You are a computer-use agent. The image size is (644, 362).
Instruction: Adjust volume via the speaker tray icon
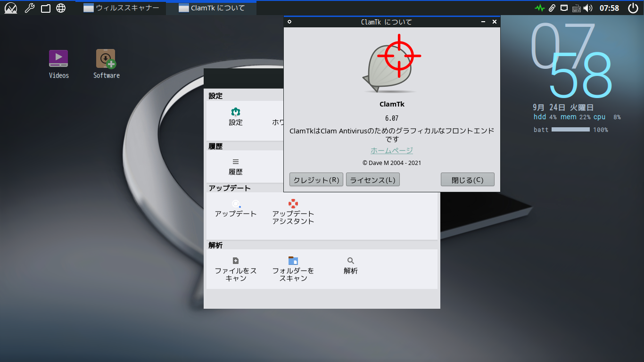point(587,8)
